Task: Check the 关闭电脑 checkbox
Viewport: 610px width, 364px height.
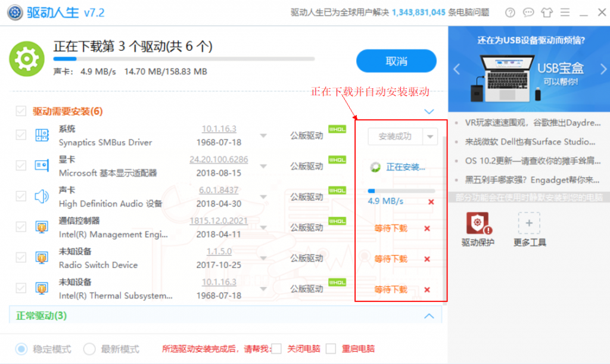Action: pyautogui.click(x=276, y=349)
